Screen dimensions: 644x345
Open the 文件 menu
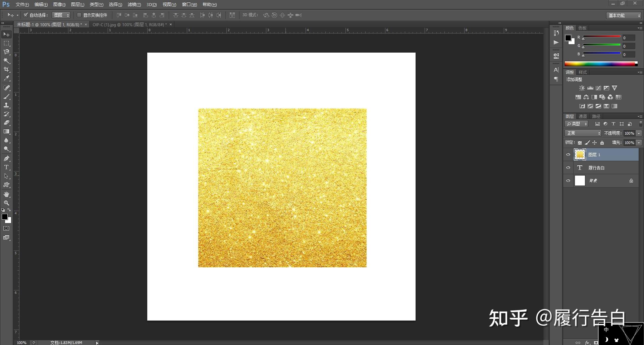pos(22,4)
